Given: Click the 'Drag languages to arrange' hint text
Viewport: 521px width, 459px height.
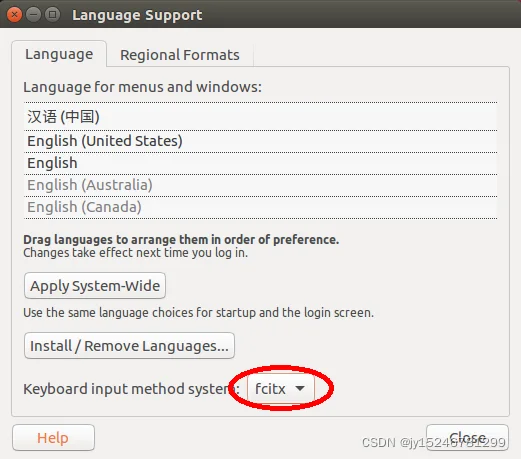Looking at the screenshot, I should point(181,240).
